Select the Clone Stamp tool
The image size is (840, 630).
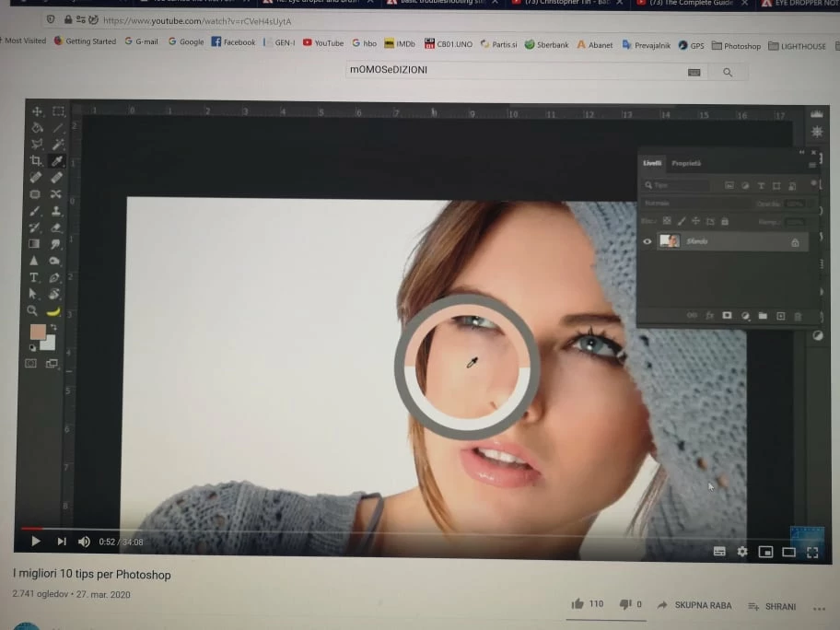coord(55,211)
